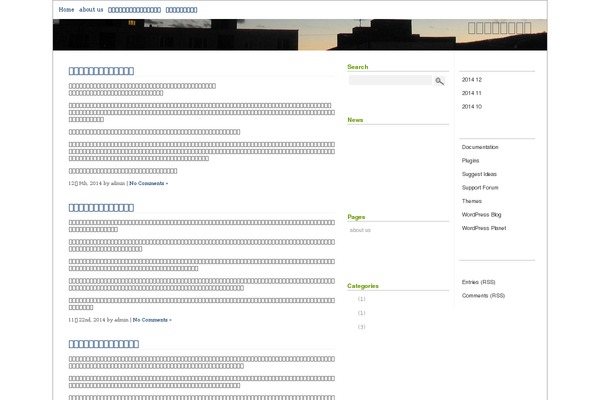Click the magnifying glass search button
Image resolution: width=600 pixels, height=400 pixels.
439,81
